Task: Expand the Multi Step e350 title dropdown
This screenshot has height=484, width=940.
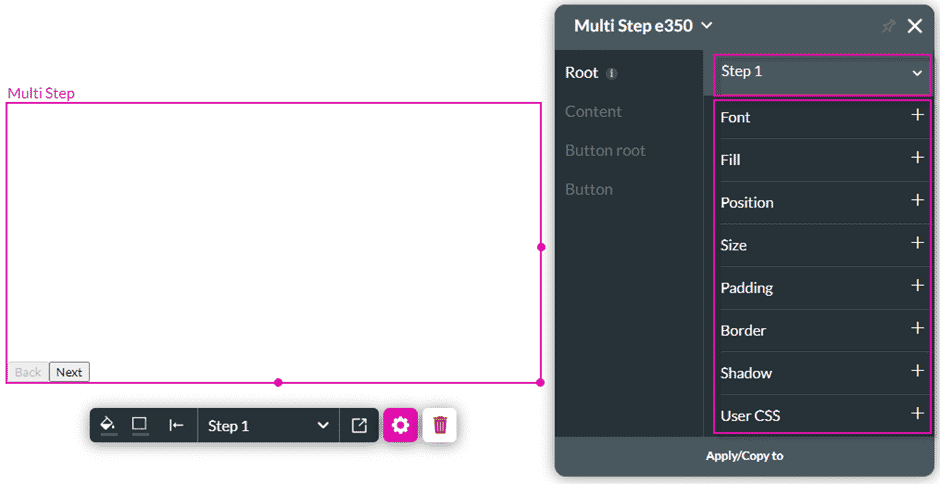Action: pos(706,26)
